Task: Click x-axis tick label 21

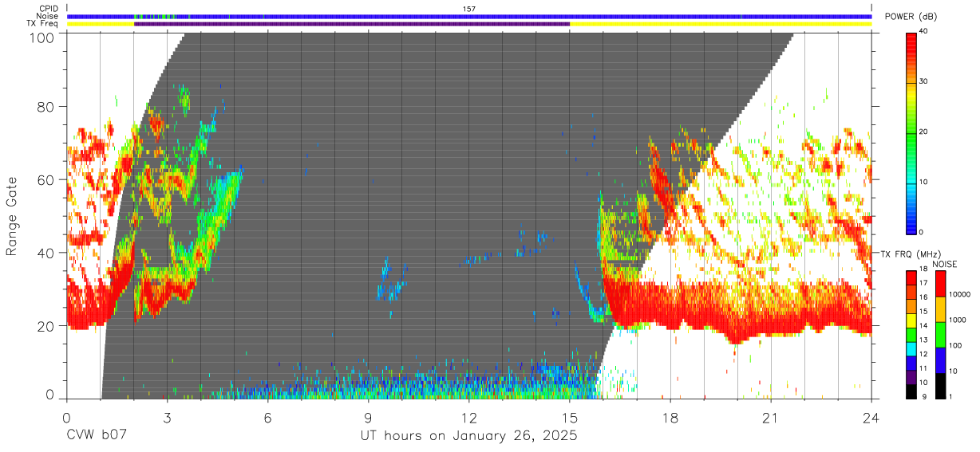Action: 771,419
